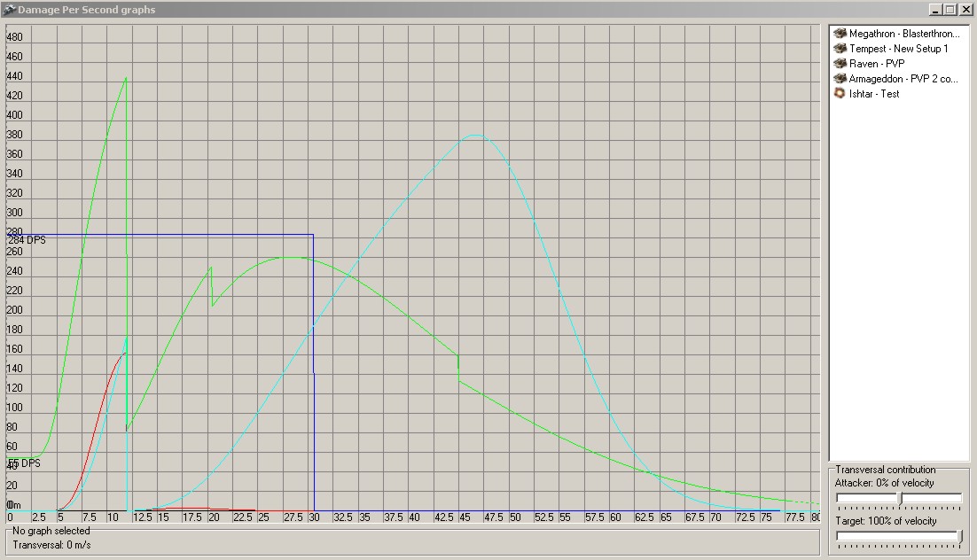Click 'Attacker: 0% of velocity' label
This screenshot has width=977, height=560.
click(x=884, y=483)
